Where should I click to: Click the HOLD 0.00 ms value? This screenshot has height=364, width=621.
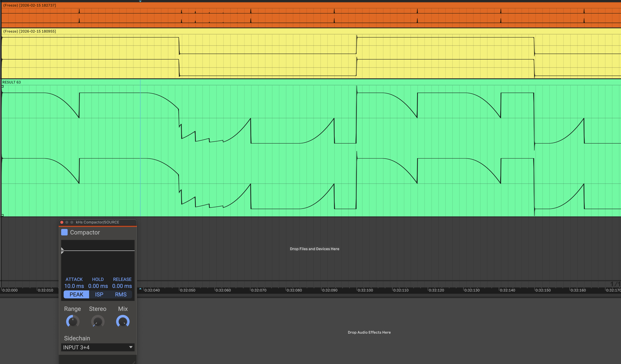coord(98,286)
